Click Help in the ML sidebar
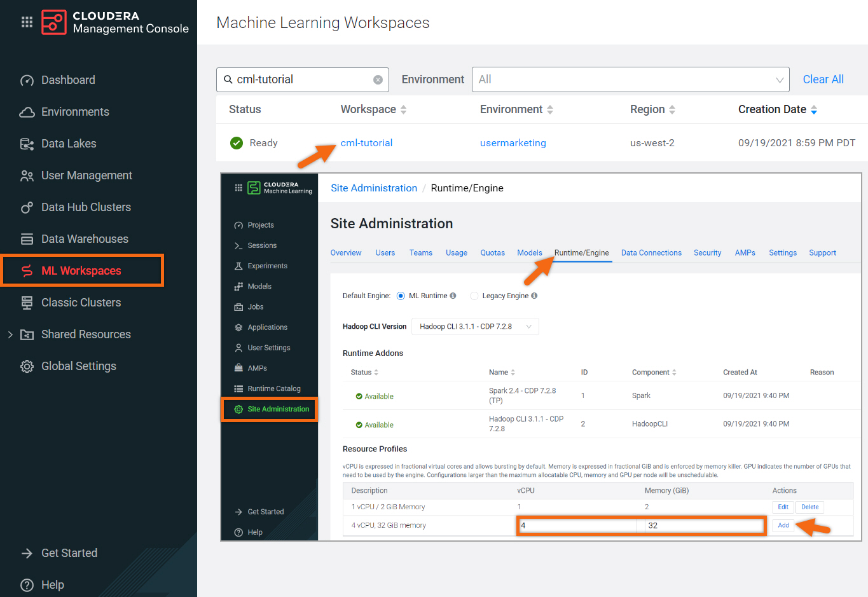 (255, 532)
